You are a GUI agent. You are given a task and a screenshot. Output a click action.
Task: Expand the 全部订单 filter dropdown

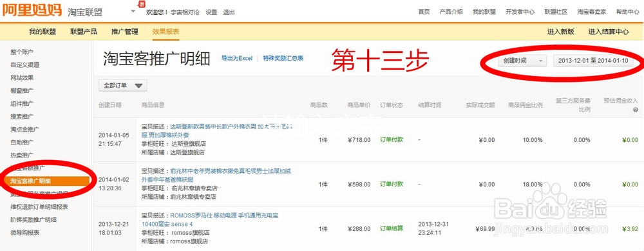click(123, 86)
